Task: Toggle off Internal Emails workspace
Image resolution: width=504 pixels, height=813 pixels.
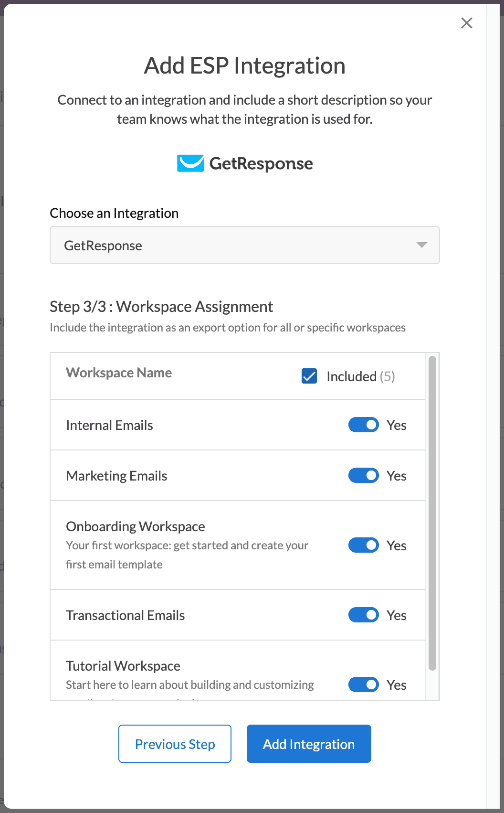Action: coord(364,425)
